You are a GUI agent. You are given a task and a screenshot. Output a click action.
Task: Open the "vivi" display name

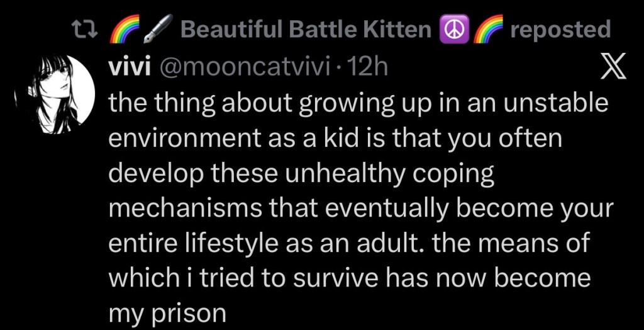click(x=127, y=68)
